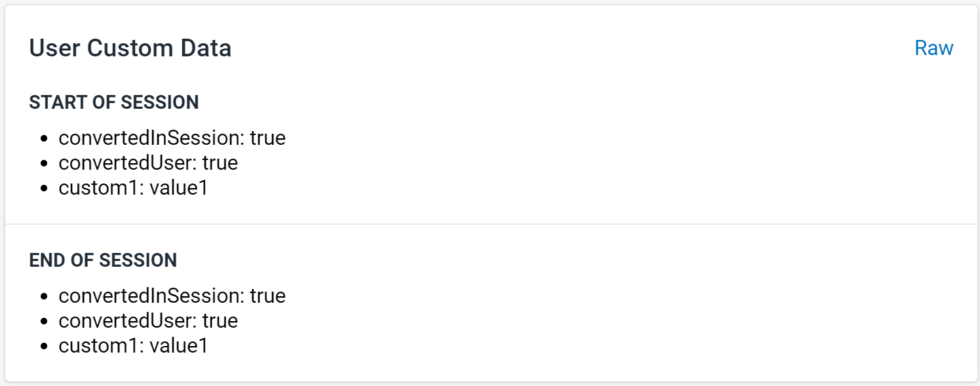
Task: Select the START OF SESSION section label
Action: pos(114,102)
